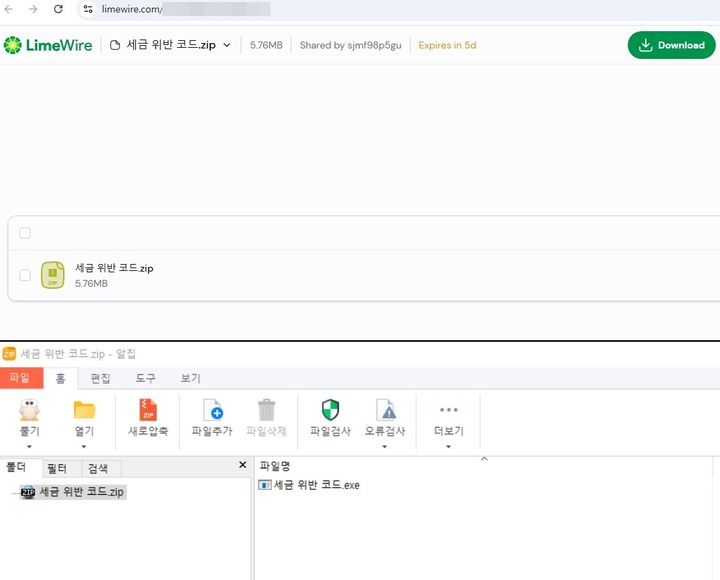This screenshot has height=580, width=720.
Task: Reload the LimeWire page
Action: pos(58,9)
